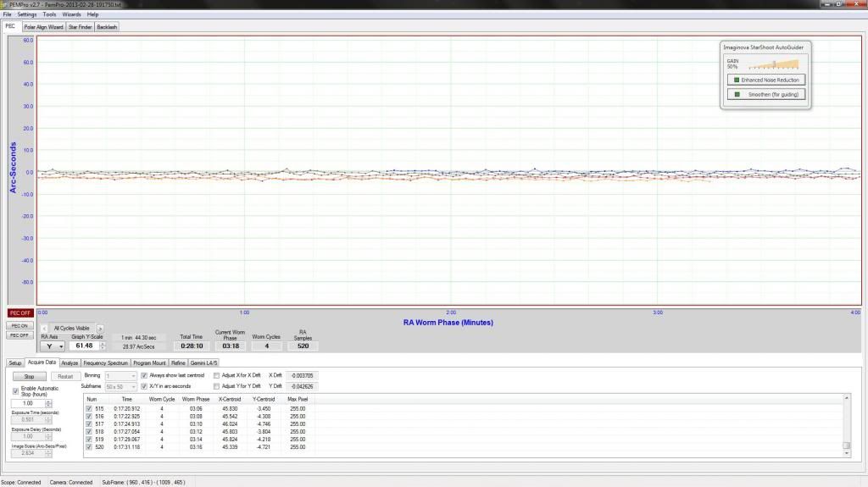868x487 pixels.
Task: Click the Max Pixel column header
Action: (x=298, y=399)
